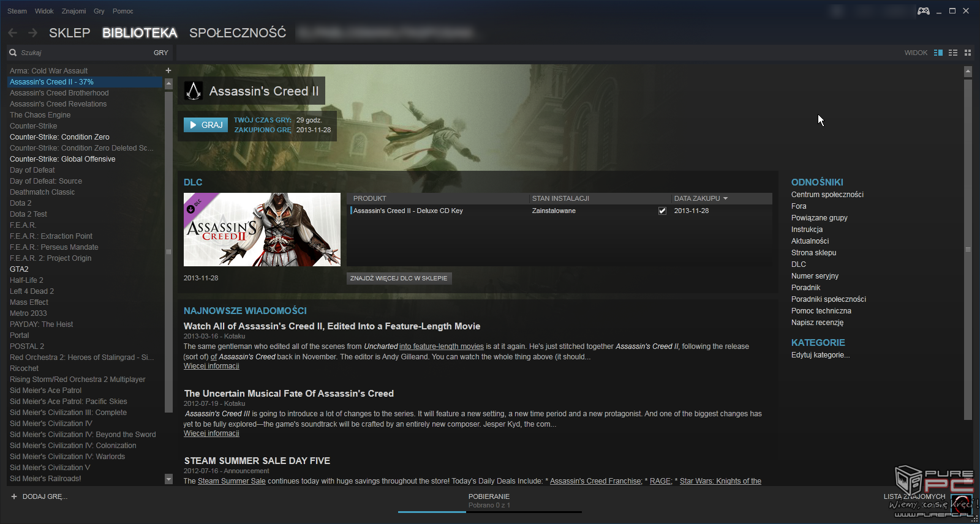Click Edytuj kategorie link
This screenshot has height=524, width=980.
pyautogui.click(x=821, y=355)
